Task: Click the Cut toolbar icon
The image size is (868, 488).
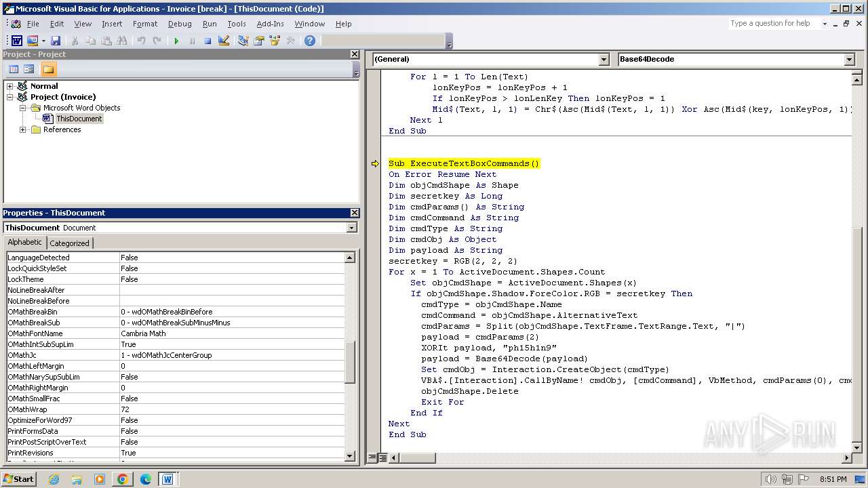Action: pyautogui.click(x=75, y=41)
